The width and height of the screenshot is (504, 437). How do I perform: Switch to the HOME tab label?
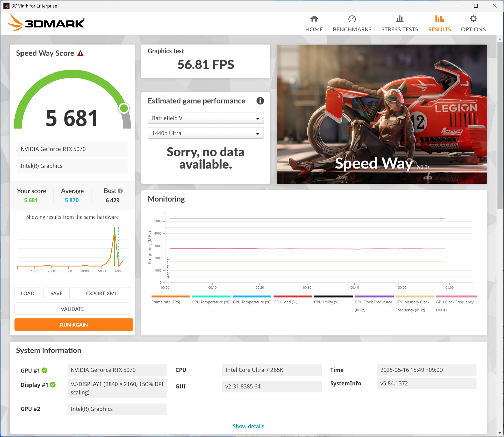coord(314,29)
